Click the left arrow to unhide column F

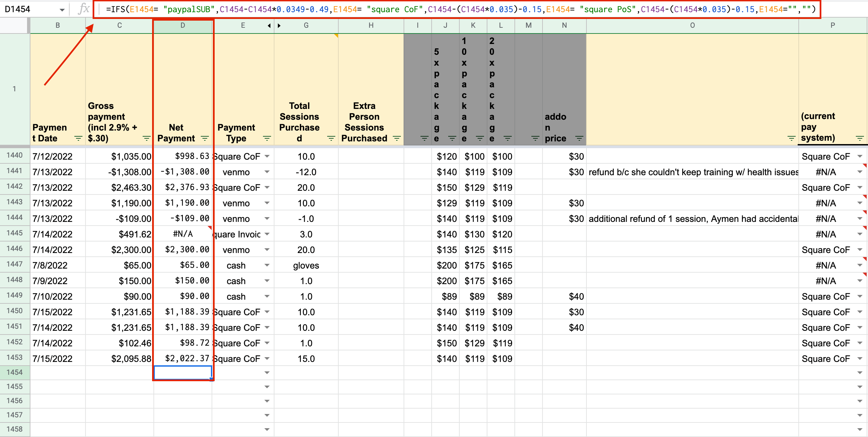click(269, 26)
